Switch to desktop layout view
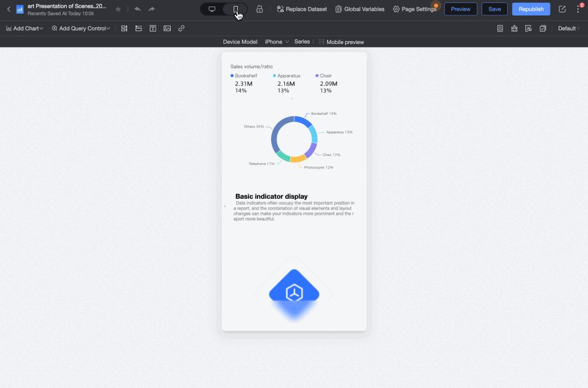The width and height of the screenshot is (588, 388). 212,9
